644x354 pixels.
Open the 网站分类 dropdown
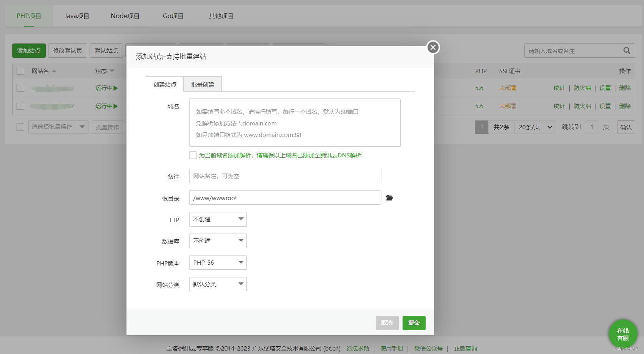[x=218, y=284]
